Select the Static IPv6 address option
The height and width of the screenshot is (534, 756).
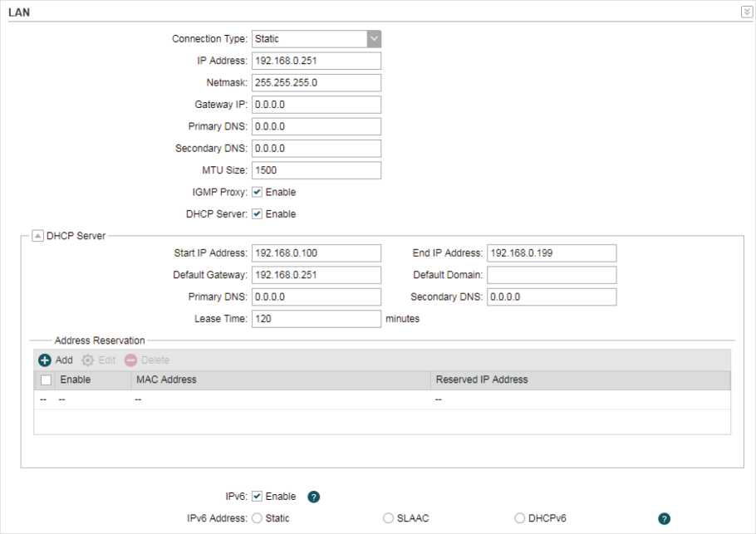pyautogui.click(x=257, y=518)
